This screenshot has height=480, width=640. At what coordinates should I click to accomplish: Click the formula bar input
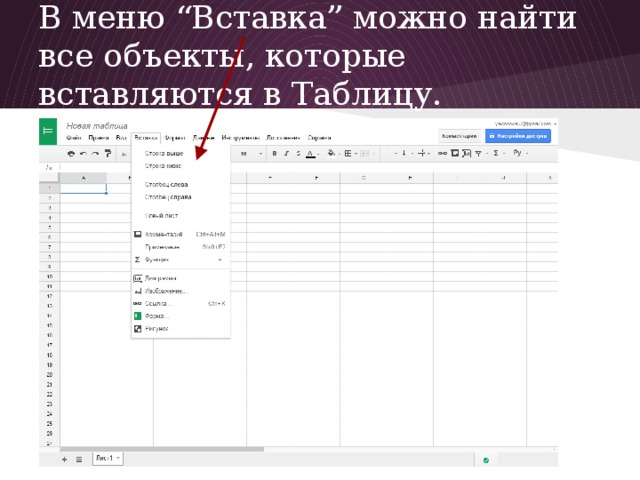[308, 167]
